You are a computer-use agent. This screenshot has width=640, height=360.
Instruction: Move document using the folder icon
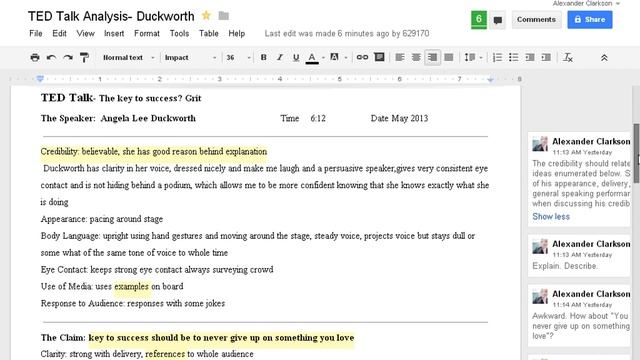223,16
